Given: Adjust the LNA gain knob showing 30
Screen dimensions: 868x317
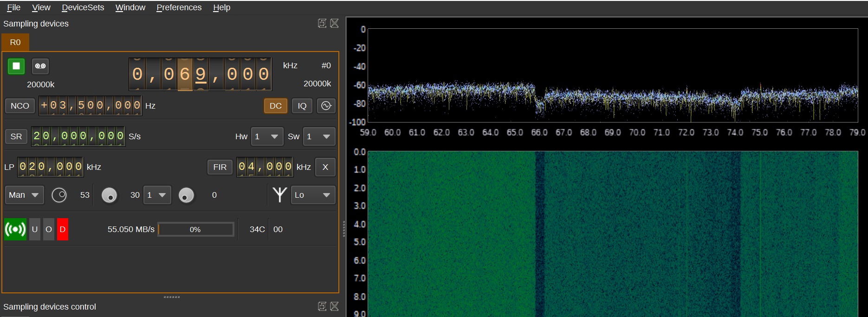Looking at the screenshot, I should 109,195.
